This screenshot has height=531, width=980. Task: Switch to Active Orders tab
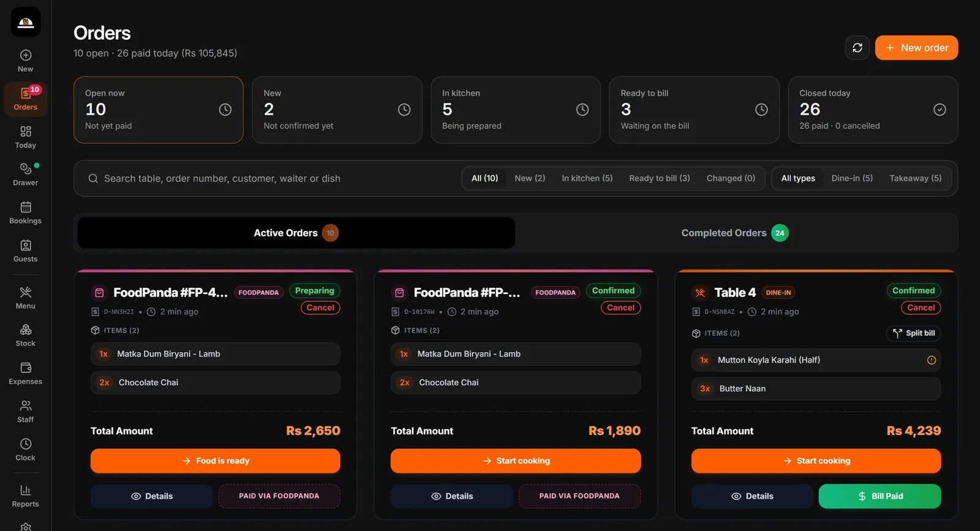click(296, 233)
